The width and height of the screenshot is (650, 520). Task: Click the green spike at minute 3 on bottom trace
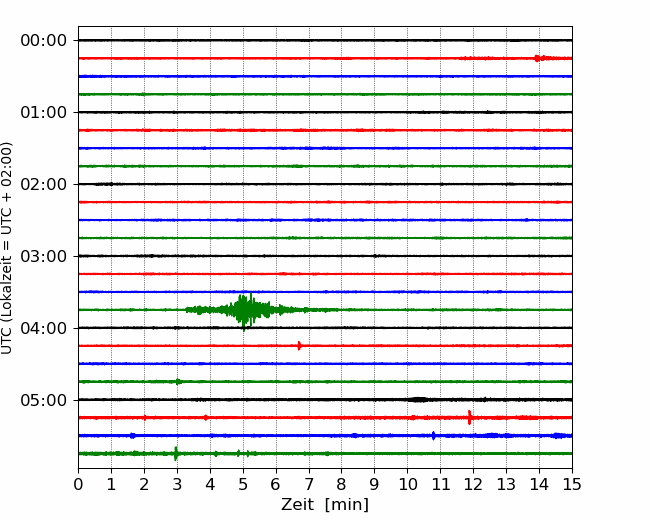tap(176, 454)
